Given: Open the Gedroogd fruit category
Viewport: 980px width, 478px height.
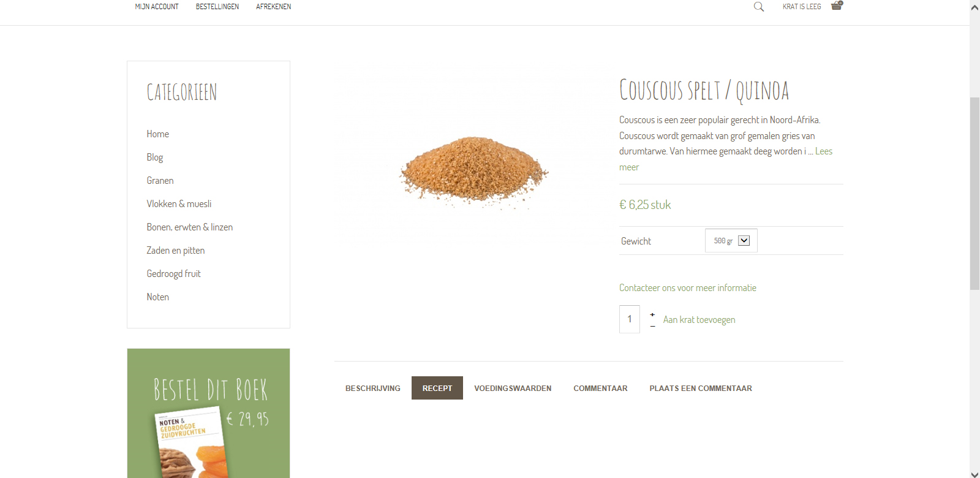Looking at the screenshot, I should pos(173,274).
